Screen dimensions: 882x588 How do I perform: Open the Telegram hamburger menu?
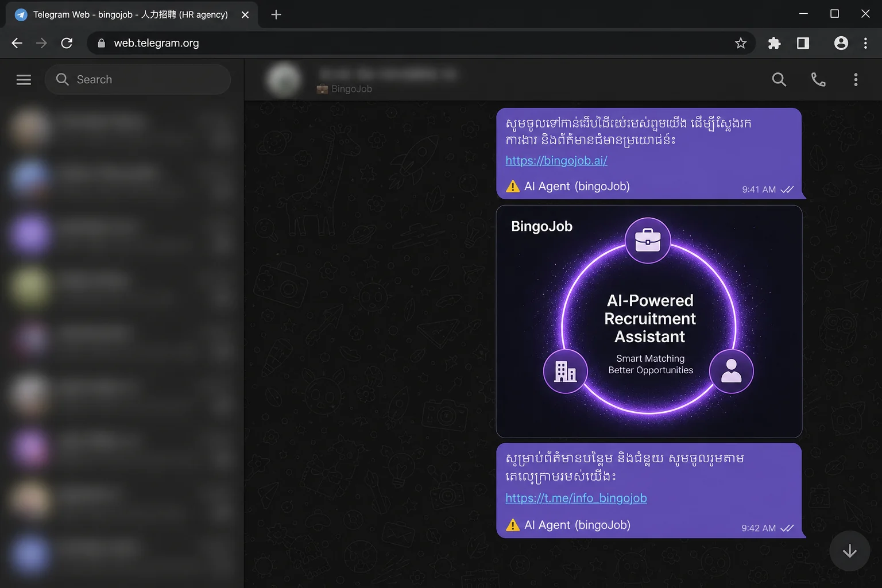coord(24,80)
